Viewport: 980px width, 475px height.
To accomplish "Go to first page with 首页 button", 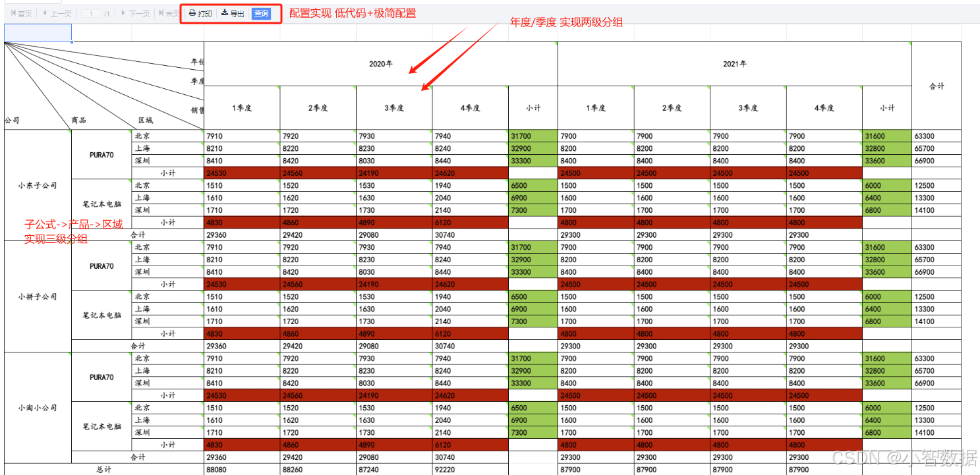I will (22, 13).
